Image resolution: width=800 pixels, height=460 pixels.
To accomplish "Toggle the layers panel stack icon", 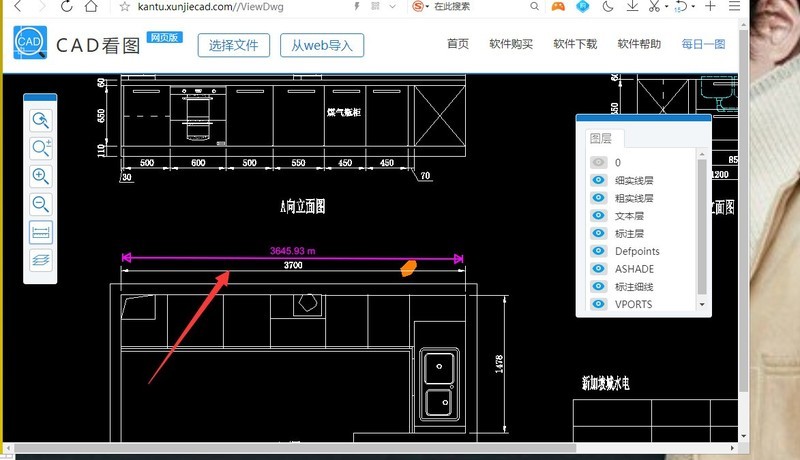I will [x=41, y=260].
